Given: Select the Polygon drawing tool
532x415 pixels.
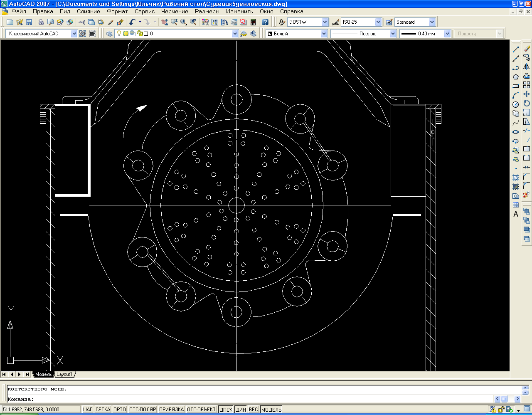Looking at the screenshot, I should coord(516,77).
